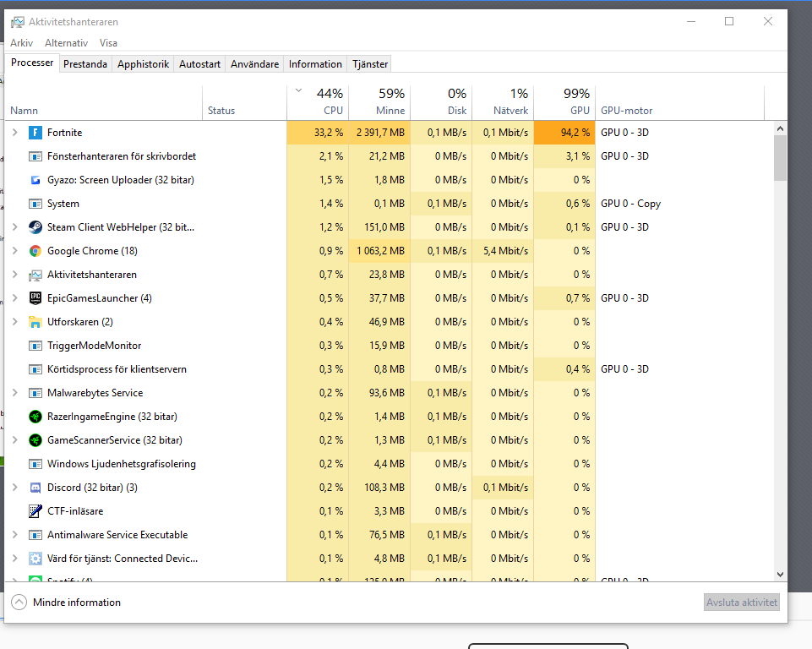Click the Utforskaren folder icon
Image resolution: width=812 pixels, height=649 pixels.
pyautogui.click(x=35, y=322)
